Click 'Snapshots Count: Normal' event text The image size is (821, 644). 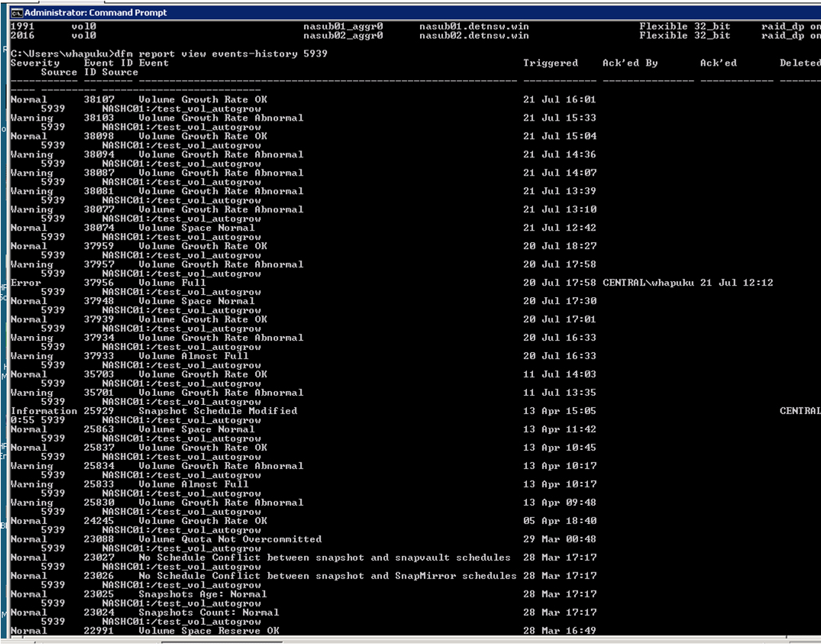point(208,613)
